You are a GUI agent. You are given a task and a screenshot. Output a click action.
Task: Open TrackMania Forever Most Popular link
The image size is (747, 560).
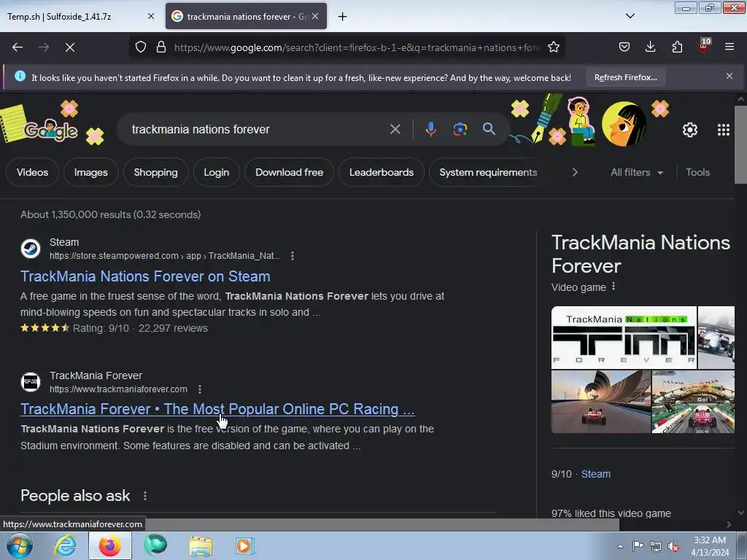[217, 409]
